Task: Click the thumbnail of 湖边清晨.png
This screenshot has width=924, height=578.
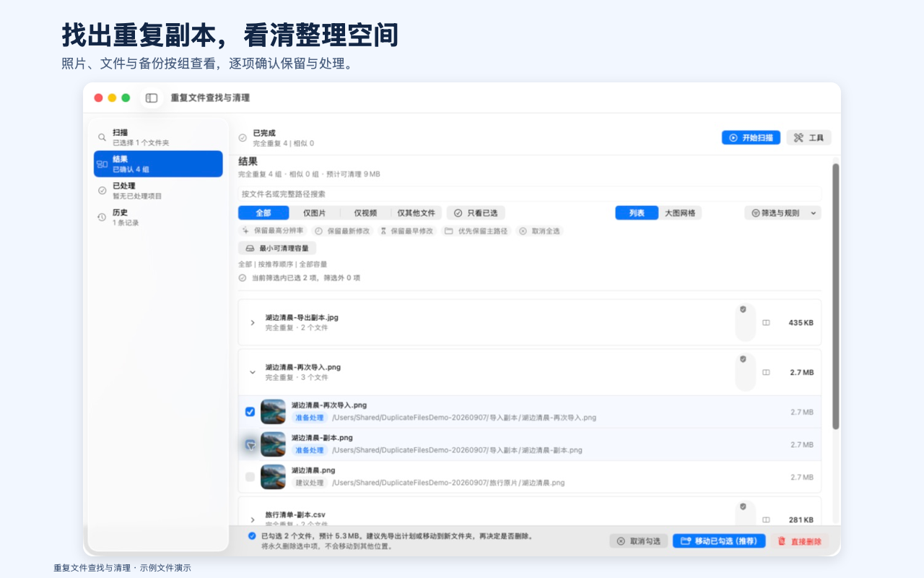Action: 274,477
